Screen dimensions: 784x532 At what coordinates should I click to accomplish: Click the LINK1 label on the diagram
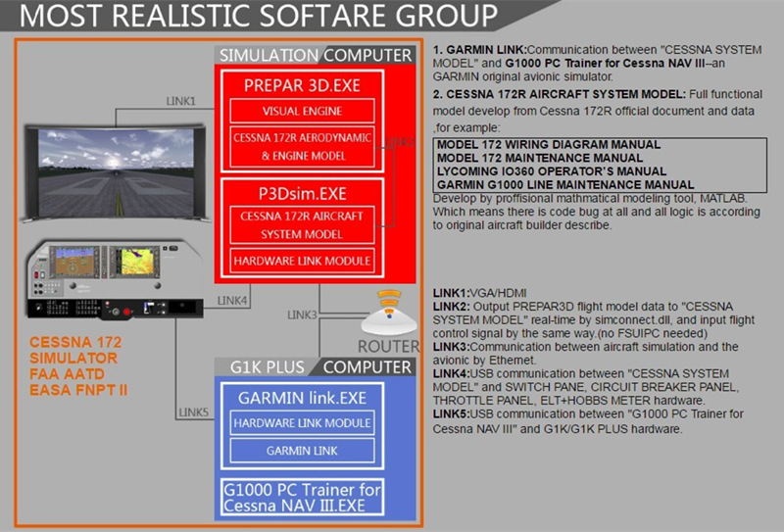point(181,101)
